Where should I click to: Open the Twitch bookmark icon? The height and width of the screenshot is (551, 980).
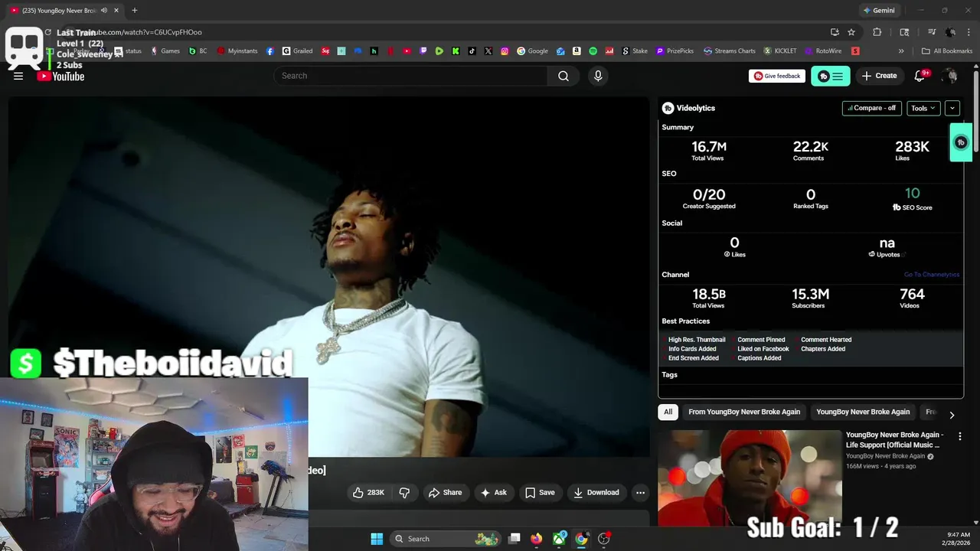point(423,51)
